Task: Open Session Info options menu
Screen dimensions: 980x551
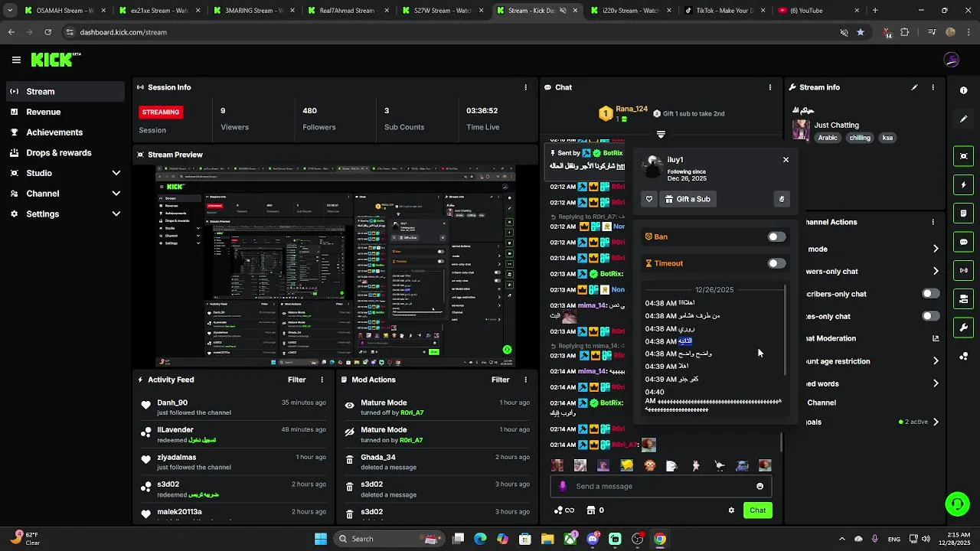Action: click(x=525, y=87)
